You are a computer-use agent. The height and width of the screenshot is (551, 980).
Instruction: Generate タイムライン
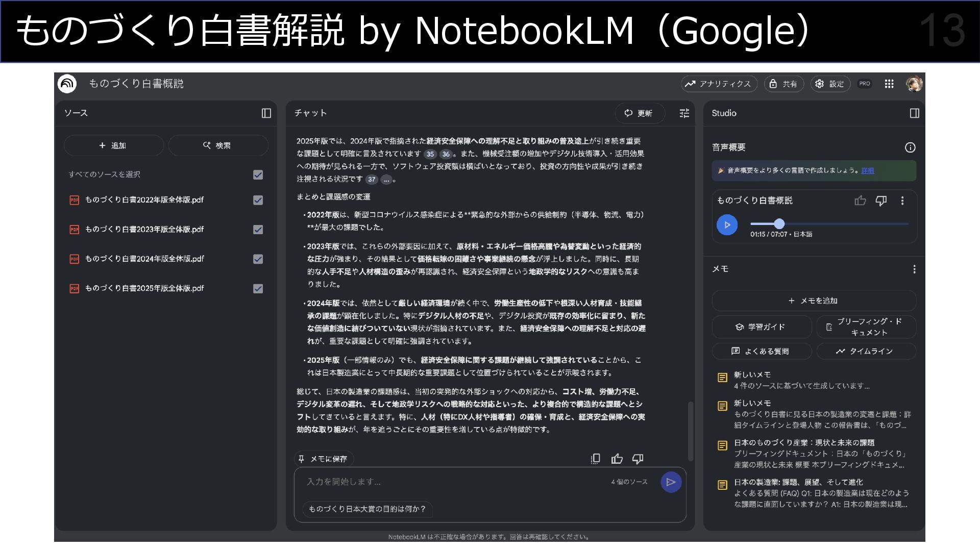pyautogui.click(x=866, y=351)
